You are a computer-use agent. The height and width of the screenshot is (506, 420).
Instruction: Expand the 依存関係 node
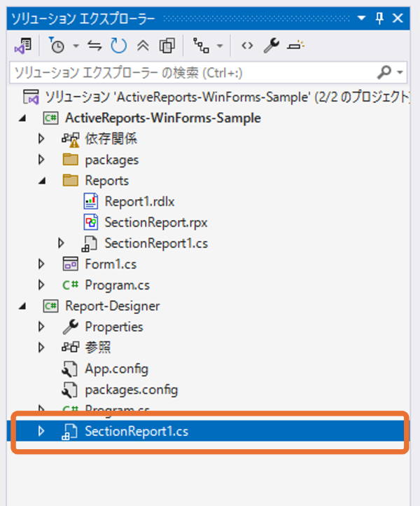tap(41, 139)
